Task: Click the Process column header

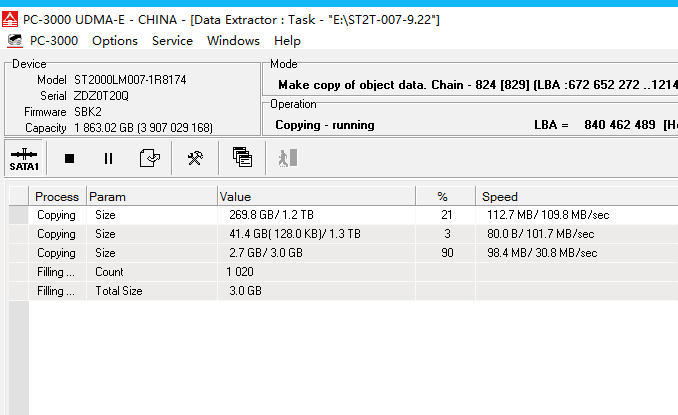Action: pyautogui.click(x=57, y=196)
